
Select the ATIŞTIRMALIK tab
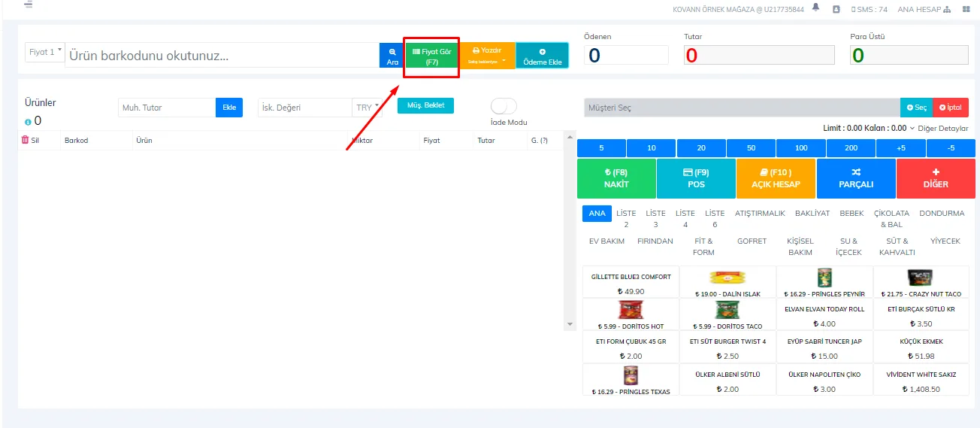pyautogui.click(x=760, y=214)
